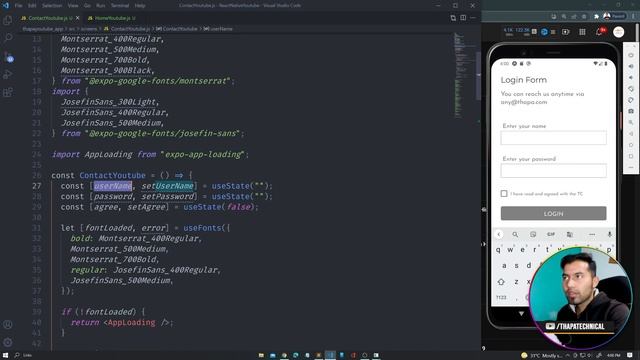640x360 pixels.
Task: Click the browser extensions puzzle icon
Action: tap(596, 16)
